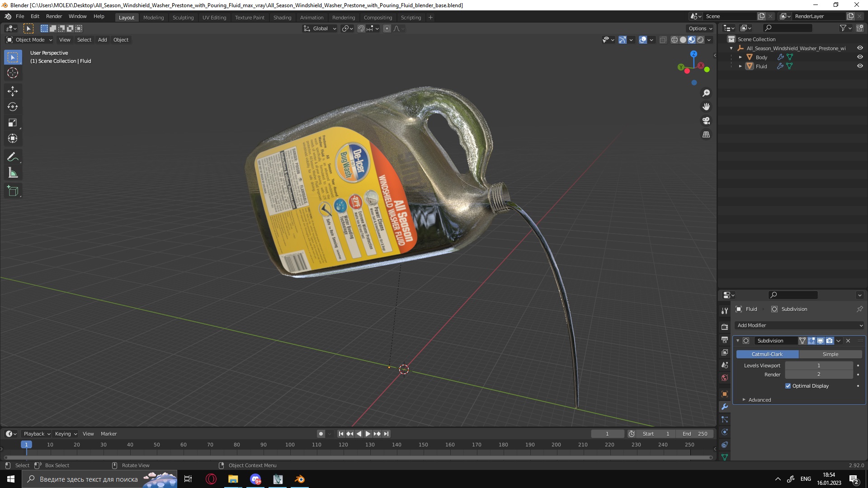Activate the Select Box tool
Screen dimensions: 868x488
[x=13, y=57]
